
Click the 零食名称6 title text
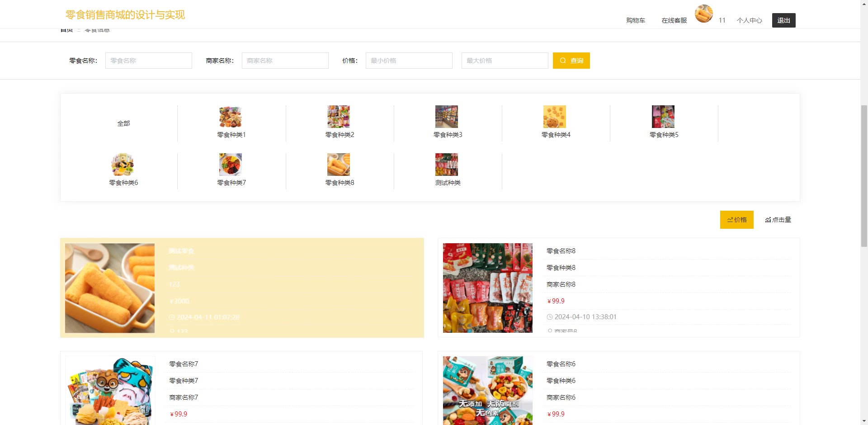click(x=561, y=364)
